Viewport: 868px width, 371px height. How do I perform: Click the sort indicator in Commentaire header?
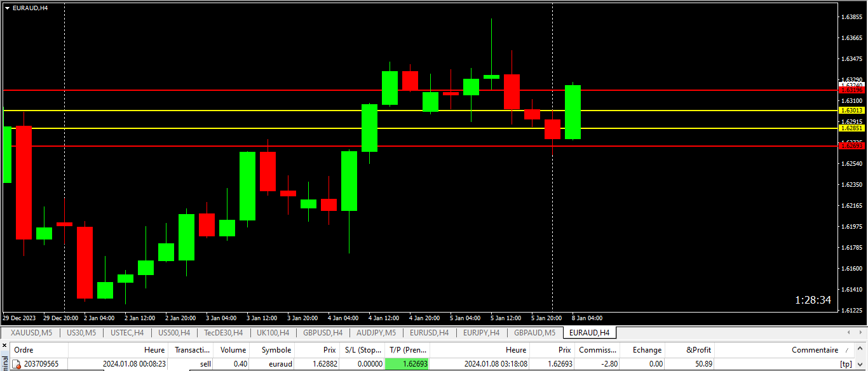847,350
